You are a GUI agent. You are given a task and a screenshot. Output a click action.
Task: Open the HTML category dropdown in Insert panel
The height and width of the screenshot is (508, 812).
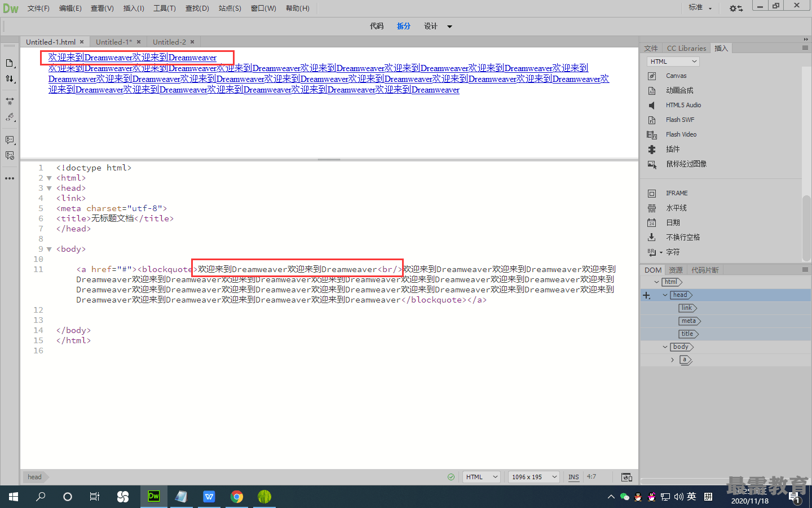click(673, 62)
